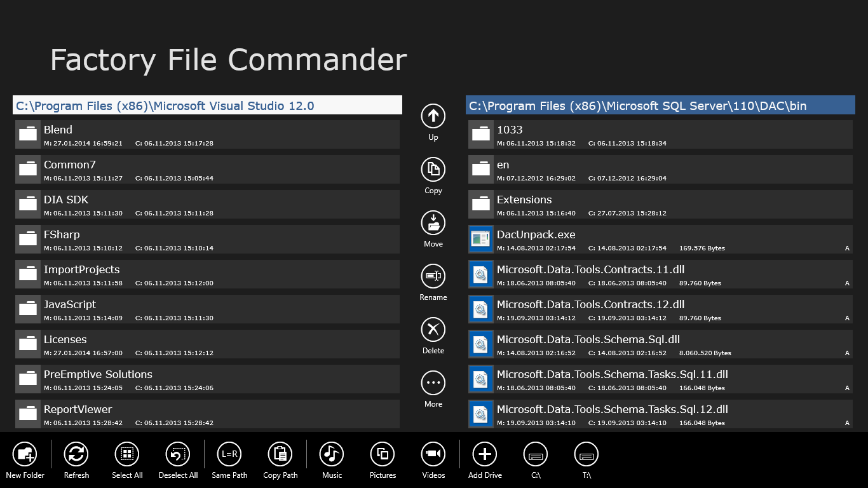868x488 pixels.
Task: Click the Delete icon
Action: coord(433,330)
